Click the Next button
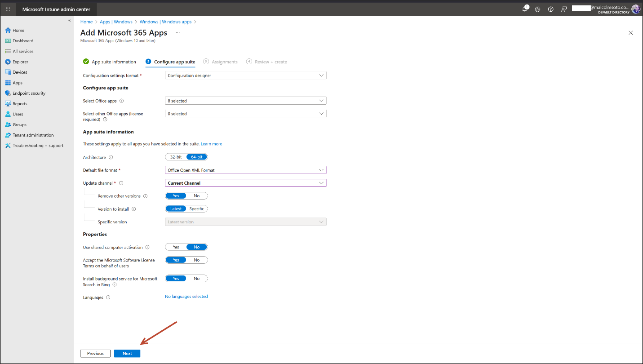 tap(127, 354)
